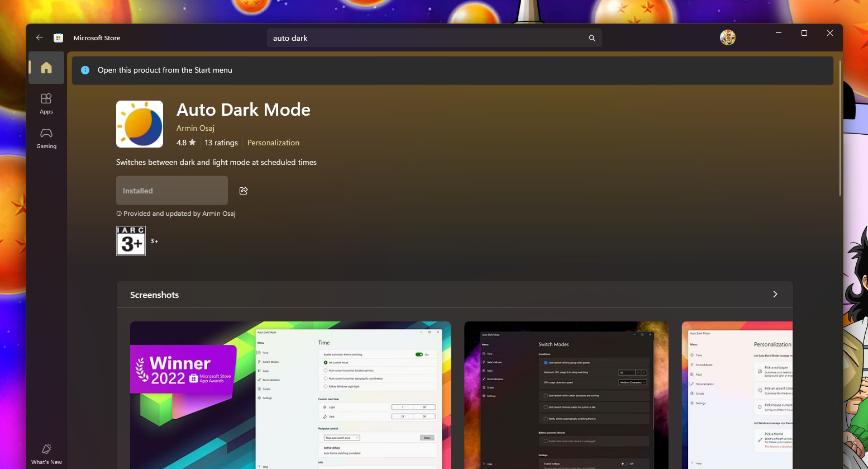Screen dimensions: 868x469
Task: Click the Installed button
Action: pyautogui.click(x=172, y=191)
